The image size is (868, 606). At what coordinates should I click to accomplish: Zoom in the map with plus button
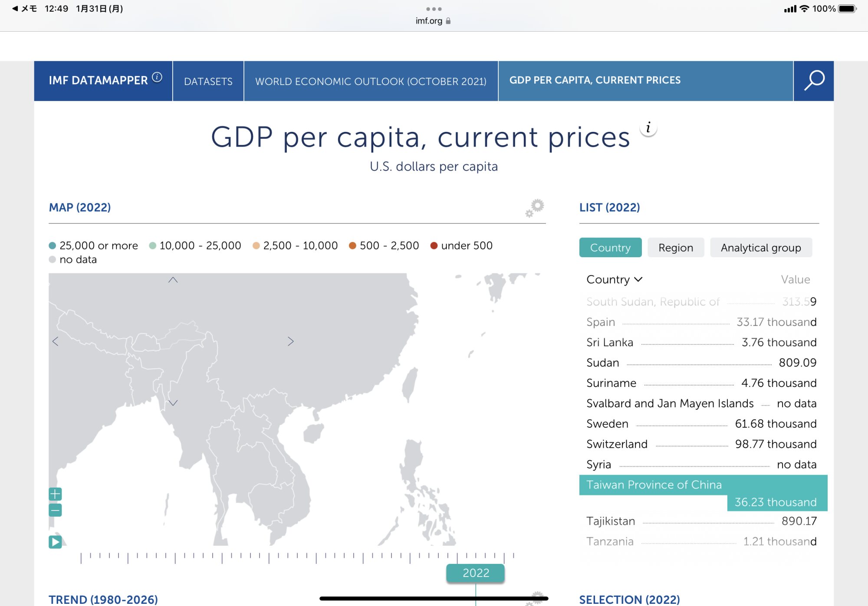(55, 494)
